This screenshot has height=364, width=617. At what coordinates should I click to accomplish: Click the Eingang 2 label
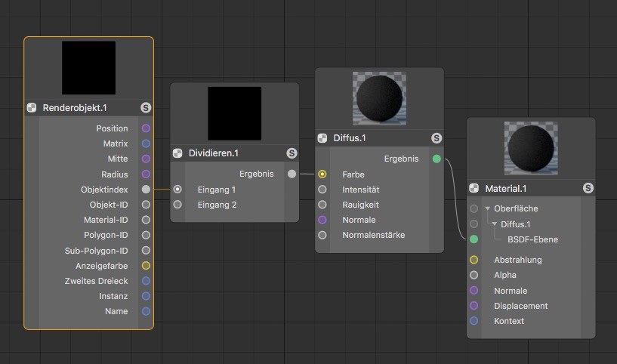pos(217,205)
